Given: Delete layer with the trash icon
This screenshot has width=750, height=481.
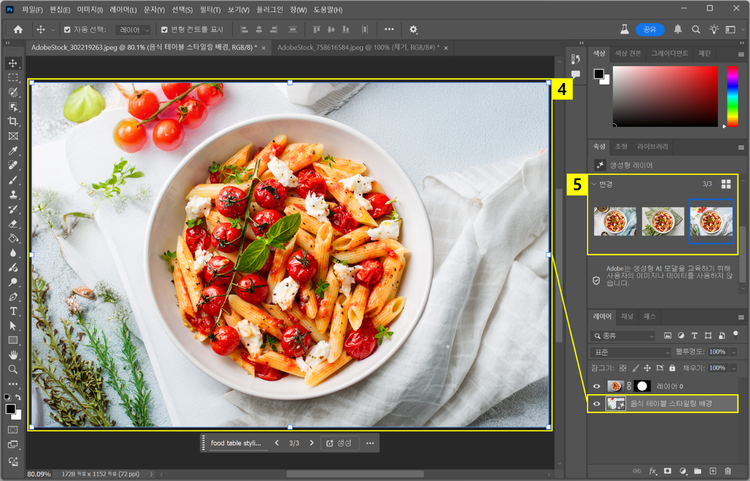Looking at the screenshot, I should [728, 471].
